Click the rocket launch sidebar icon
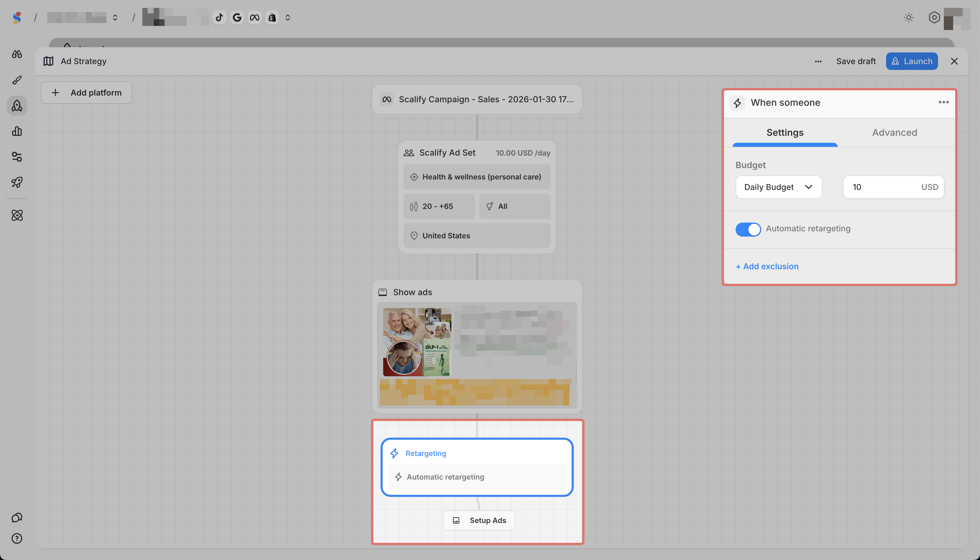This screenshot has width=980, height=560. 17,182
